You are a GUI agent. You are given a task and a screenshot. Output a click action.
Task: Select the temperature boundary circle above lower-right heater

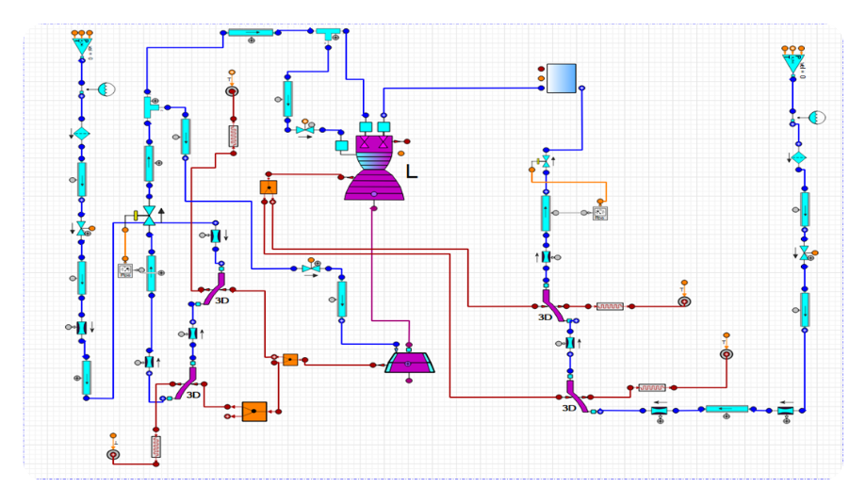click(727, 354)
